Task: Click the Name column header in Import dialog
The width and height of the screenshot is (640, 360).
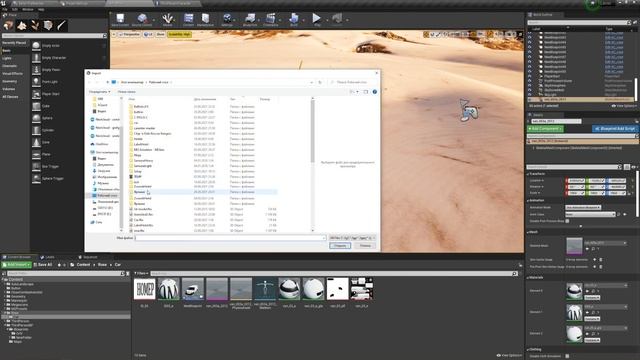Action: click(x=132, y=99)
